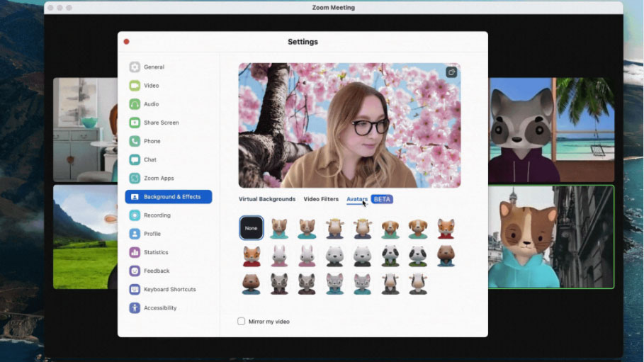Image resolution: width=644 pixels, height=362 pixels.
Task: Enable the Mirror my video checkbox
Action: [x=242, y=322]
